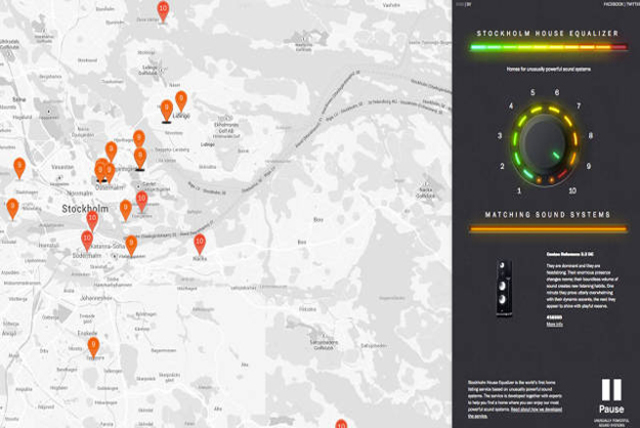
Task: Click the Stockholm city label on map
Action: click(85, 209)
